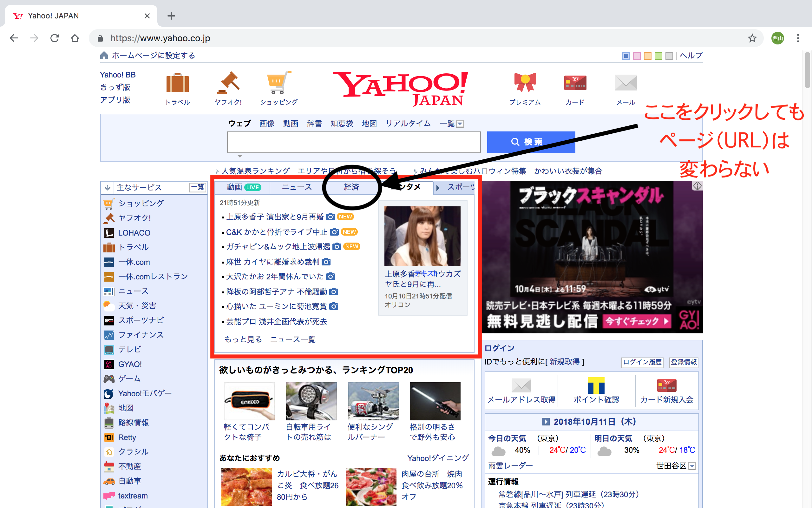Open 軽くてコンパクトな椅子 product thumbnail
This screenshot has height=508, width=812.
pyautogui.click(x=249, y=401)
